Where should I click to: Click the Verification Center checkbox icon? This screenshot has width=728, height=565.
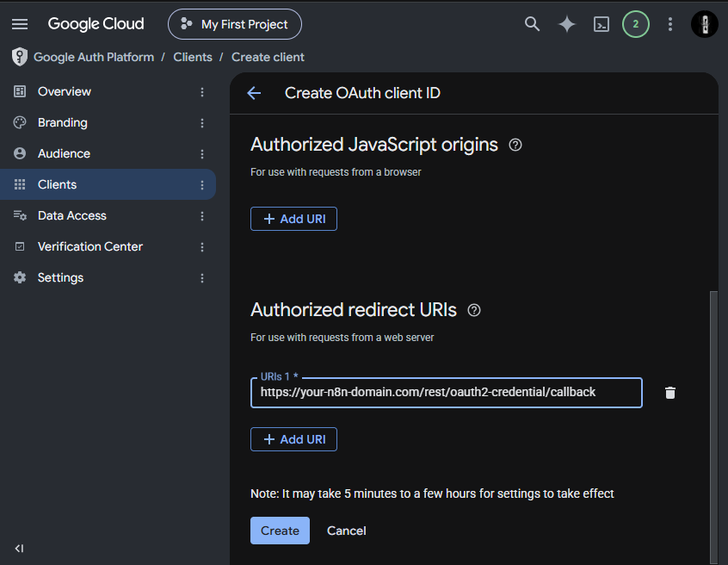click(x=20, y=246)
